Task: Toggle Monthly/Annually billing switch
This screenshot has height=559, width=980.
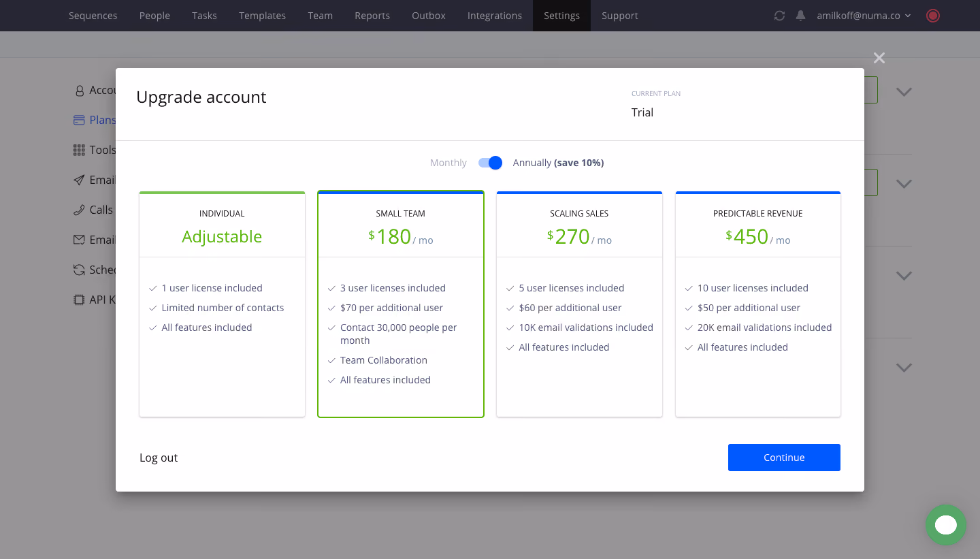Action: [490, 163]
